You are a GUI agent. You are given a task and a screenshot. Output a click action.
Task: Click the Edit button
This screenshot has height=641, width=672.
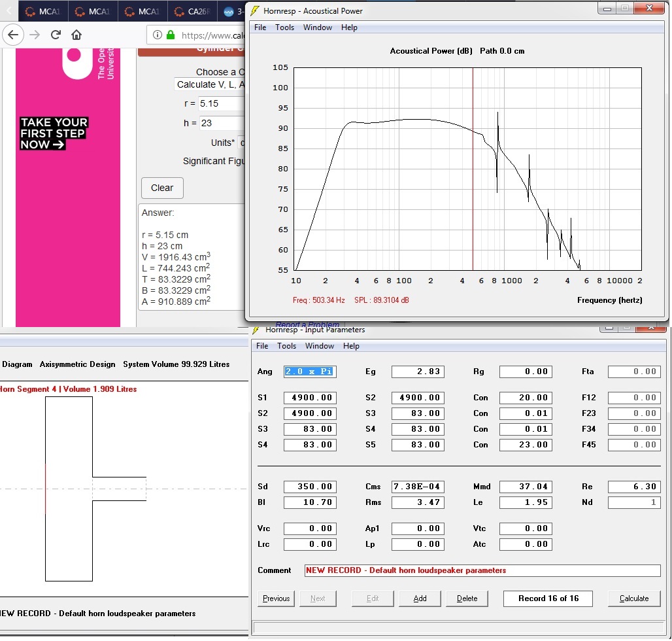pyautogui.click(x=373, y=598)
